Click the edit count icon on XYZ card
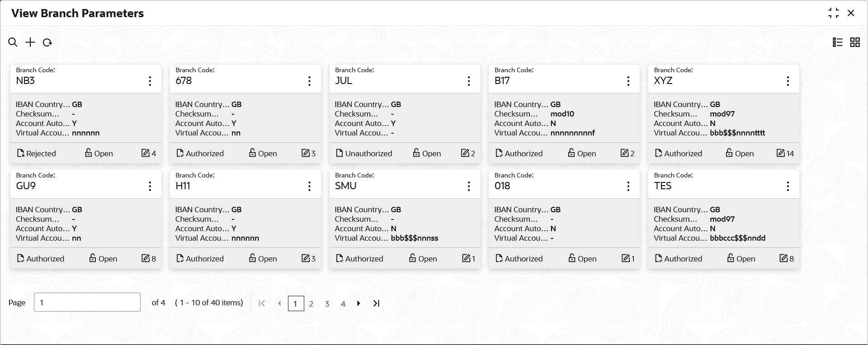Image resolution: width=868 pixels, height=345 pixels. coord(781,153)
